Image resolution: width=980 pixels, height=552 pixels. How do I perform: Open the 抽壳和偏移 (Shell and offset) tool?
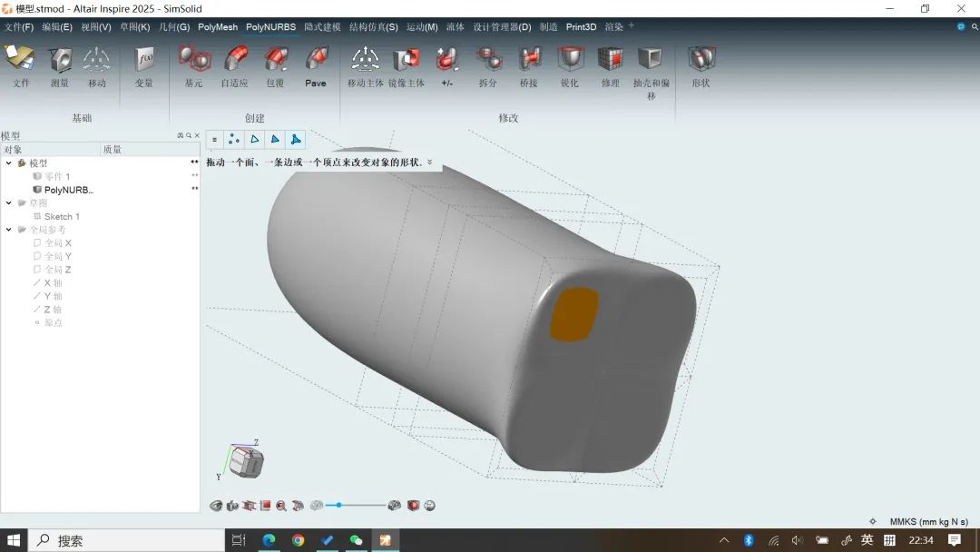[651, 62]
